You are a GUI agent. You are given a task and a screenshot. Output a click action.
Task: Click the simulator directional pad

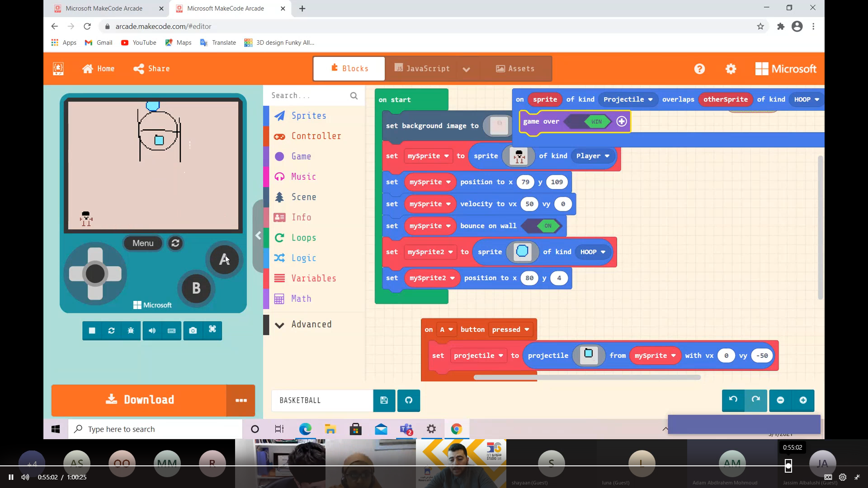95,274
